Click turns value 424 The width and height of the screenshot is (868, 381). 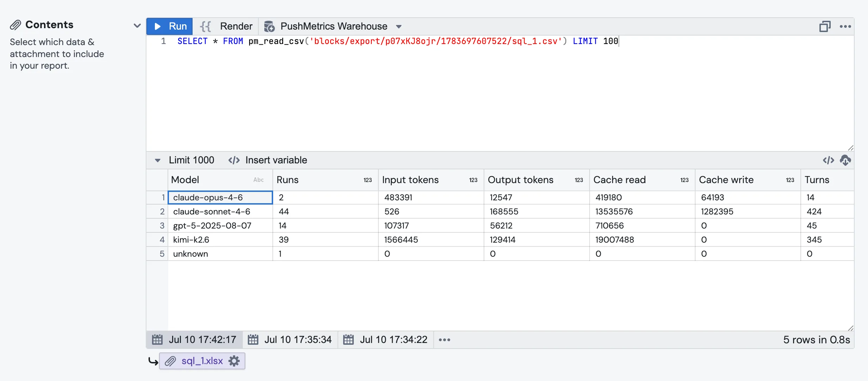(827, 212)
